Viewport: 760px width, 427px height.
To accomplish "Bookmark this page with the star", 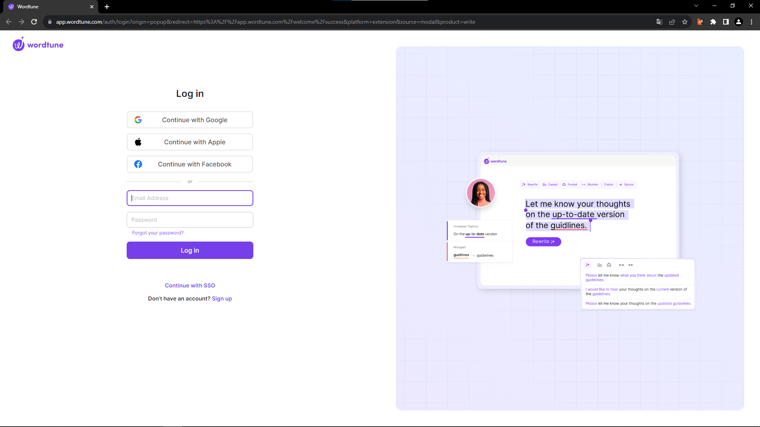I will [x=684, y=22].
